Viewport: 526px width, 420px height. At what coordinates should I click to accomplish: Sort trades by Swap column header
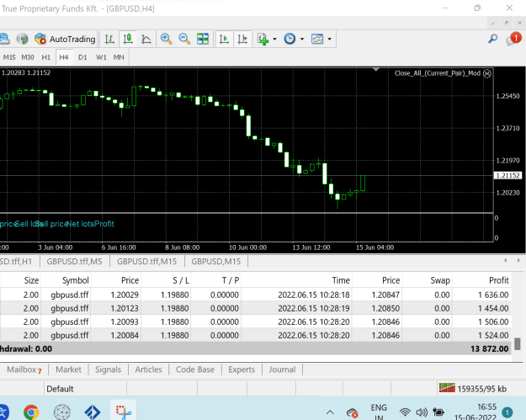(x=427, y=280)
